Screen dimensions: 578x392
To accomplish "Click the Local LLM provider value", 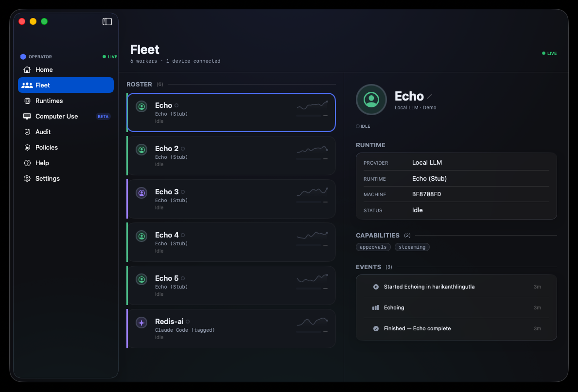I will [427, 162].
